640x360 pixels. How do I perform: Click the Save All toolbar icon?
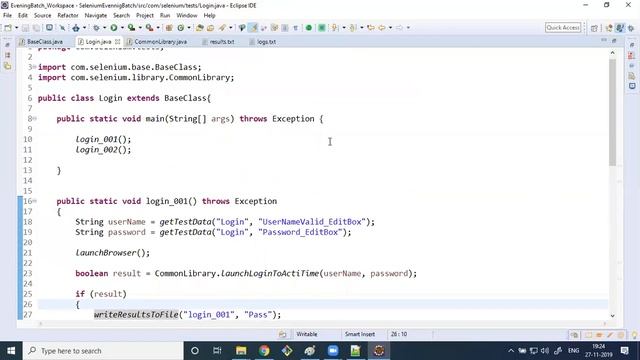pyautogui.click(x=36, y=28)
